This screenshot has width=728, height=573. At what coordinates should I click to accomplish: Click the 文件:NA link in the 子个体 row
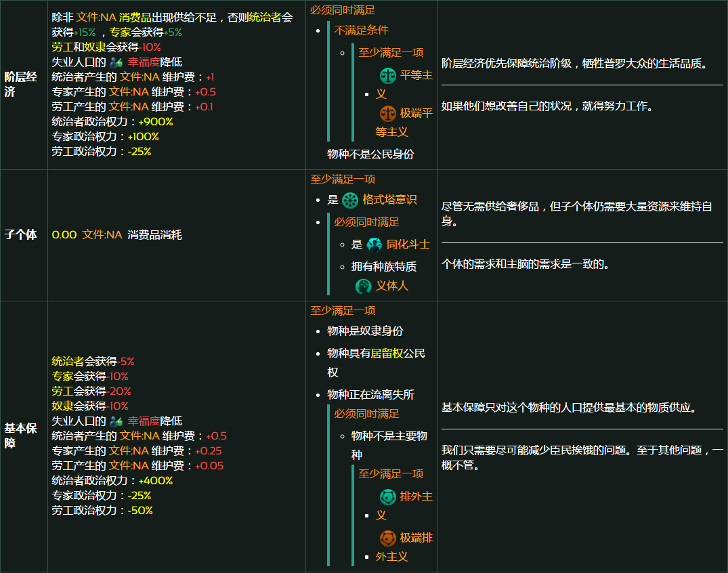click(x=102, y=234)
